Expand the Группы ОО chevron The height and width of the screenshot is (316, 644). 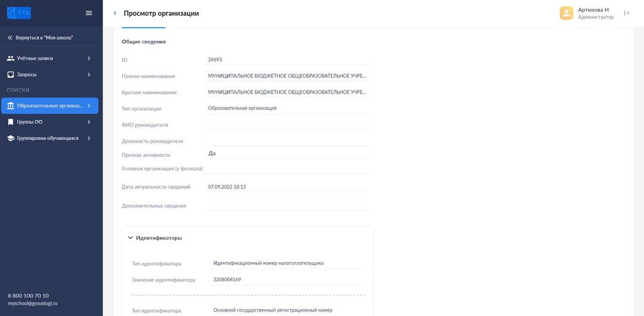click(89, 122)
